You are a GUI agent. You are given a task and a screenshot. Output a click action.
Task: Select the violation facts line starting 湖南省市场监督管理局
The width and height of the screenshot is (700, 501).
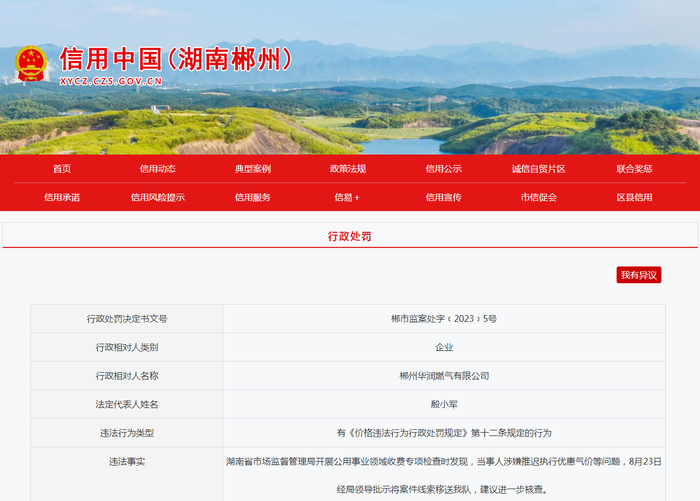444,462
